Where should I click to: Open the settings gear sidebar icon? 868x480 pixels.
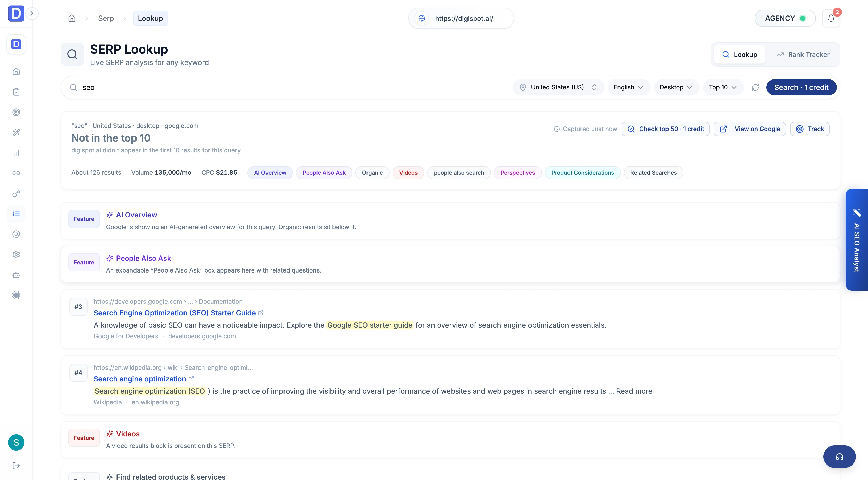[x=16, y=254]
